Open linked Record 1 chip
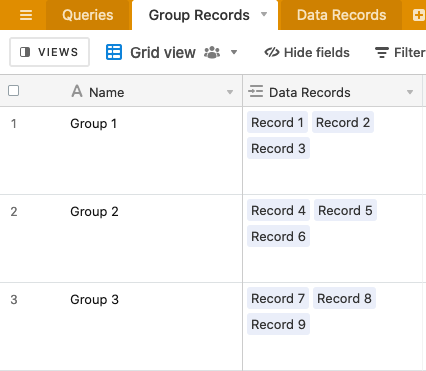 (x=277, y=122)
